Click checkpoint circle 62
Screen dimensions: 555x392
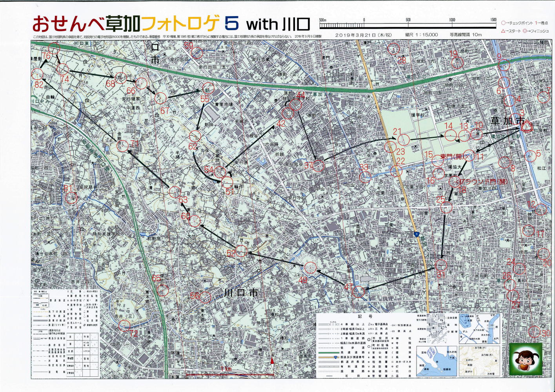(x=195, y=136)
